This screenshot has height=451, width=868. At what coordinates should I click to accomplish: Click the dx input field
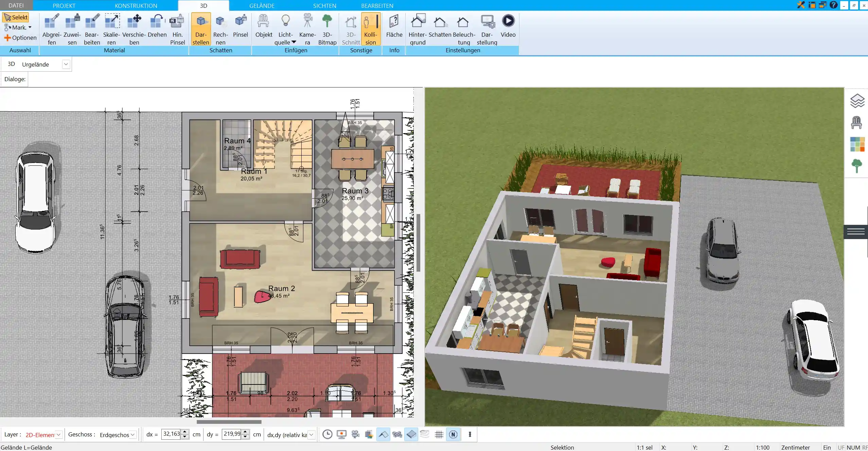click(x=171, y=434)
